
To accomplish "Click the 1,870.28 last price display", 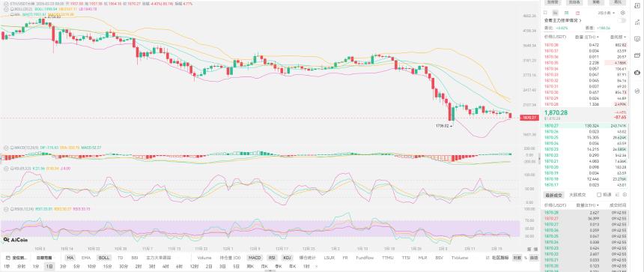I will pos(556,112).
